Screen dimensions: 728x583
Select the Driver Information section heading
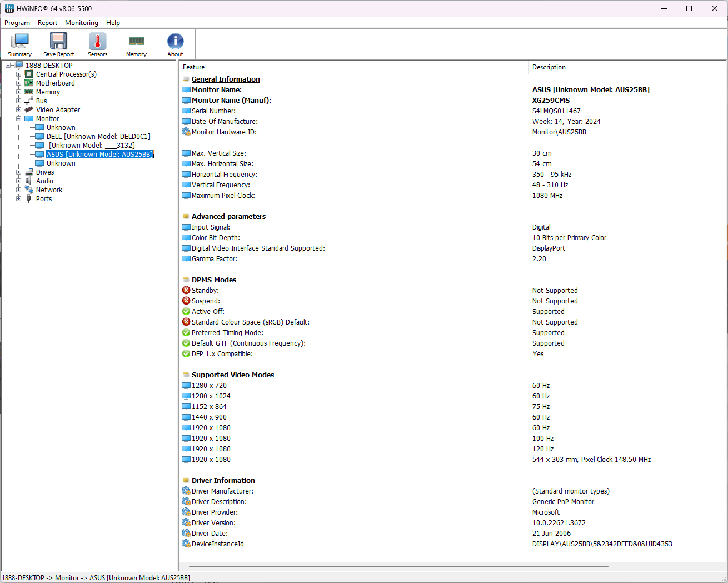(x=223, y=481)
